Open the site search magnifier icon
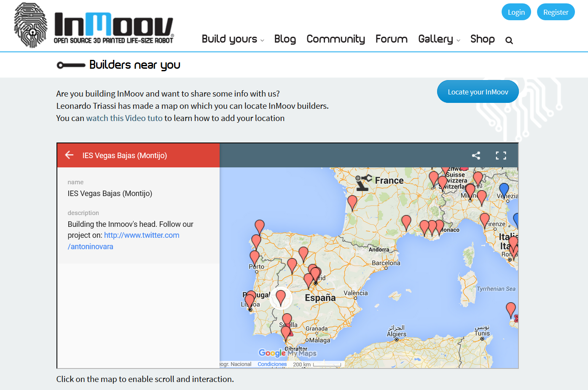588x390 pixels. (509, 40)
